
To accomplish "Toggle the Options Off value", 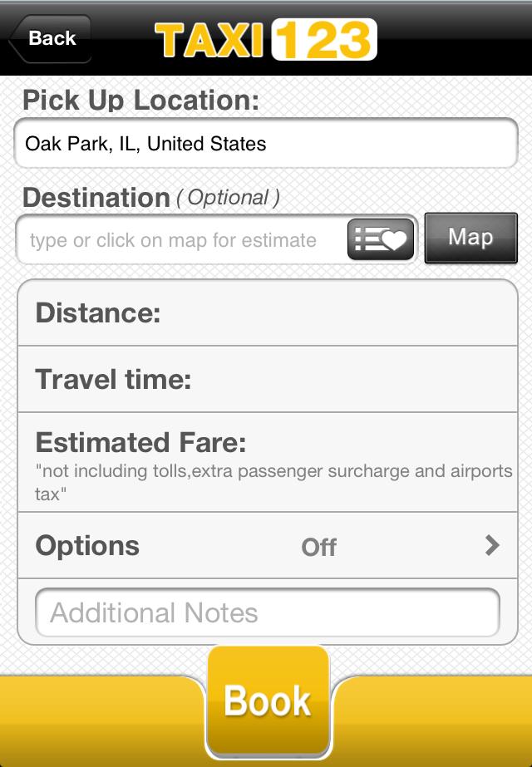I will click(318, 548).
